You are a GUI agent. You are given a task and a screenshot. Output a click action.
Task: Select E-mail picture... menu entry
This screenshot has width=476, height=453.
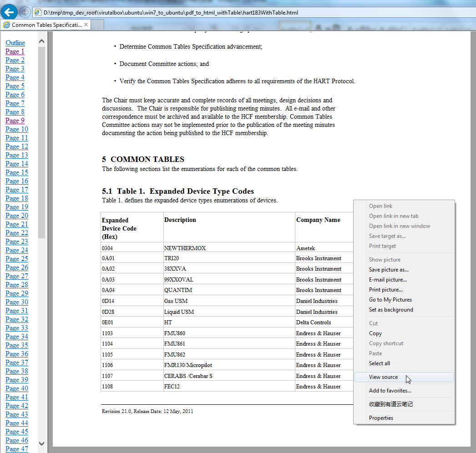pos(404,279)
